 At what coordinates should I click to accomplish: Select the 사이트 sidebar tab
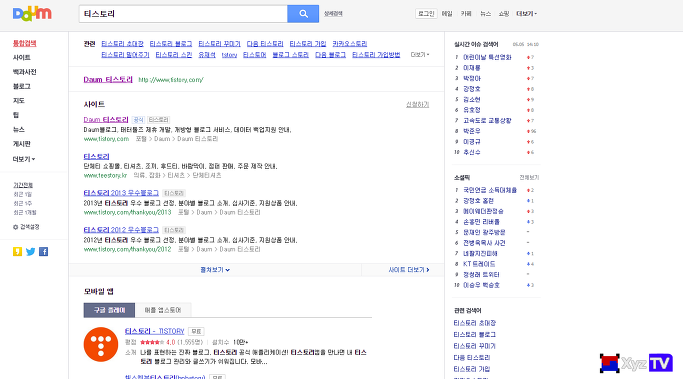click(x=21, y=58)
